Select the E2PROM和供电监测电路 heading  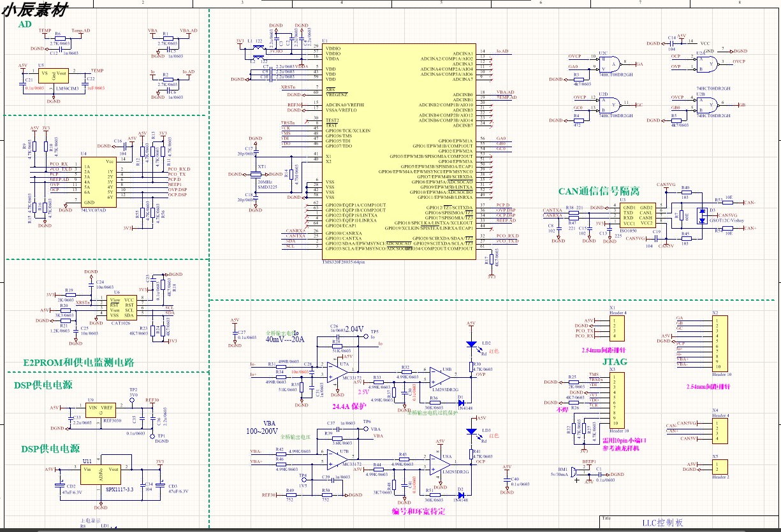[x=78, y=363]
